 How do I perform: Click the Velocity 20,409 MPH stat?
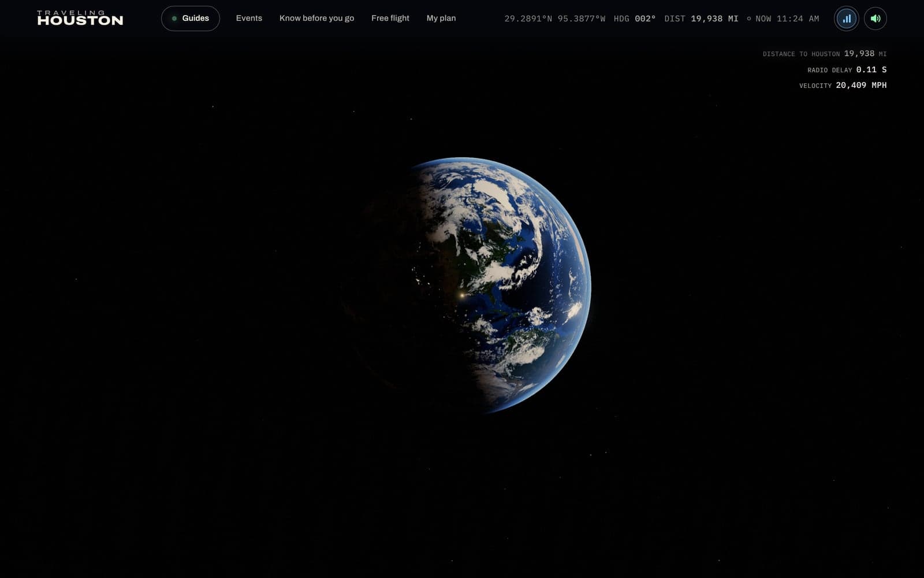tap(843, 85)
